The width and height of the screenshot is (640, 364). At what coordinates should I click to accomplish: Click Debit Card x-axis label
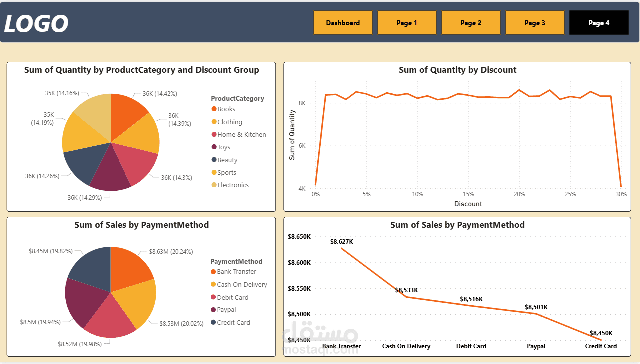click(471, 346)
